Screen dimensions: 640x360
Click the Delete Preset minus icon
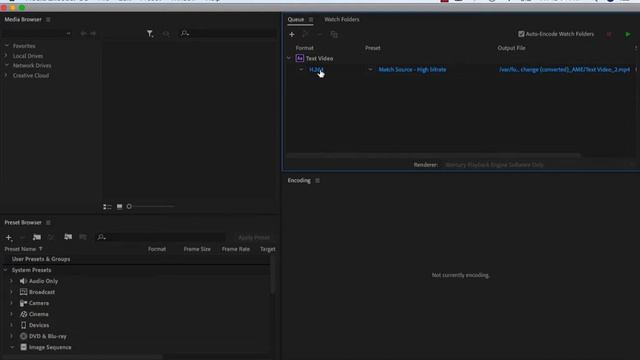pyautogui.click(x=22, y=237)
